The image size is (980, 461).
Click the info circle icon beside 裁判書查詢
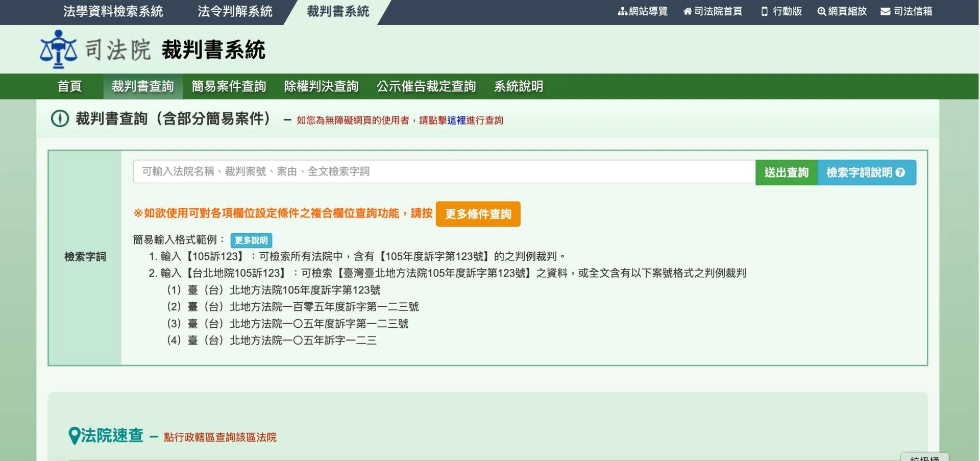point(60,119)
